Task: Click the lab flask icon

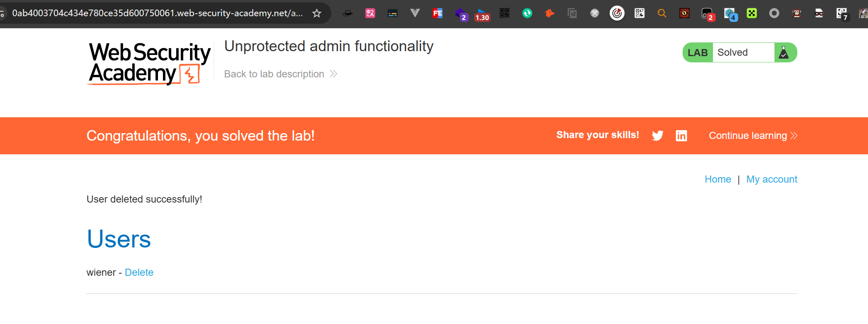Action: (784, 53)
